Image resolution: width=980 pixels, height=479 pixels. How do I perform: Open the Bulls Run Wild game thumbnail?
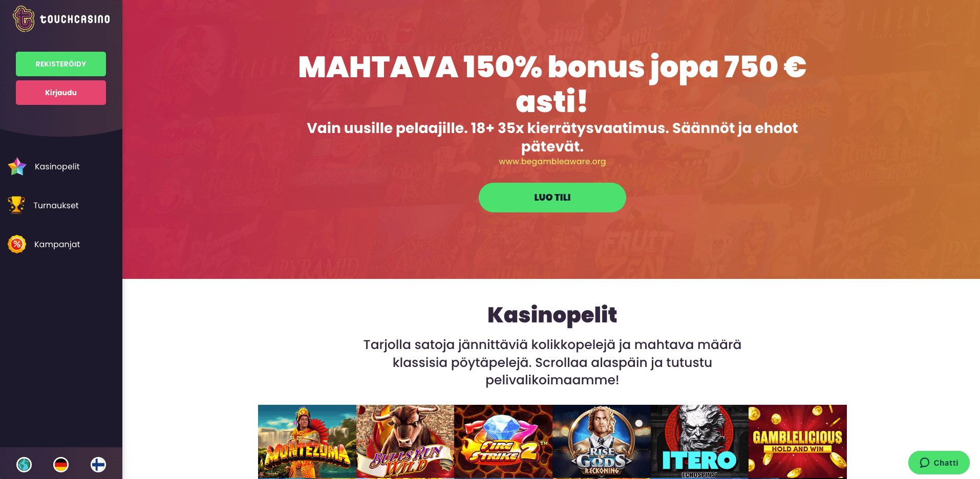tap(405, 441)
